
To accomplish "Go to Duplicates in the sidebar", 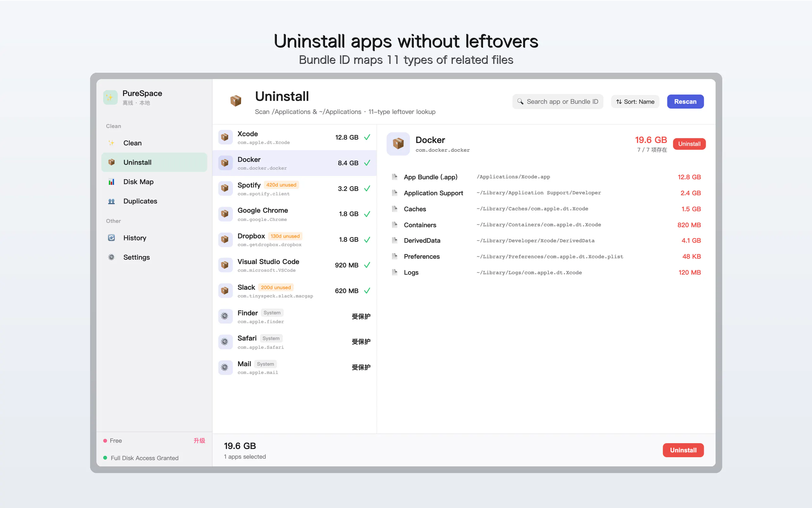I will [154, 201].
